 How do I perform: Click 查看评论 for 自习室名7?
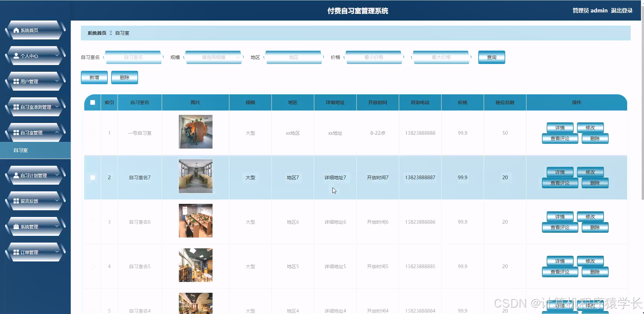tap(560, 183)
